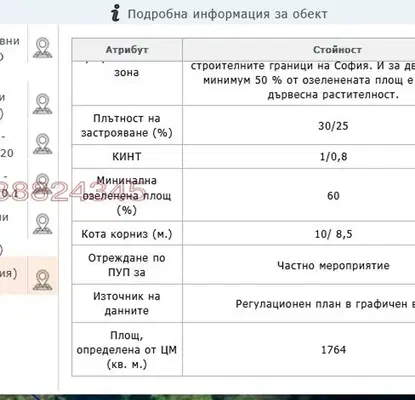Select the "Източник на данните" attribute cell
This screenshot has height=400, width=415.
pos(127,303)
